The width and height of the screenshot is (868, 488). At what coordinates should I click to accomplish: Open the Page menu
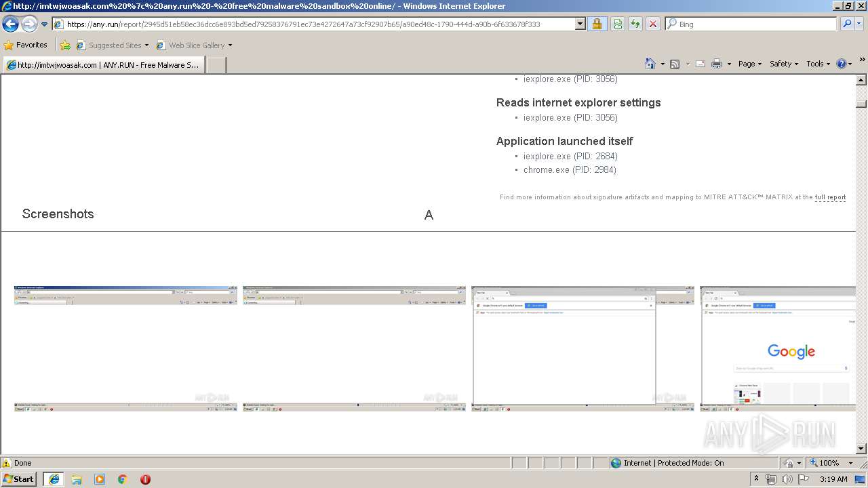[749, 64]
